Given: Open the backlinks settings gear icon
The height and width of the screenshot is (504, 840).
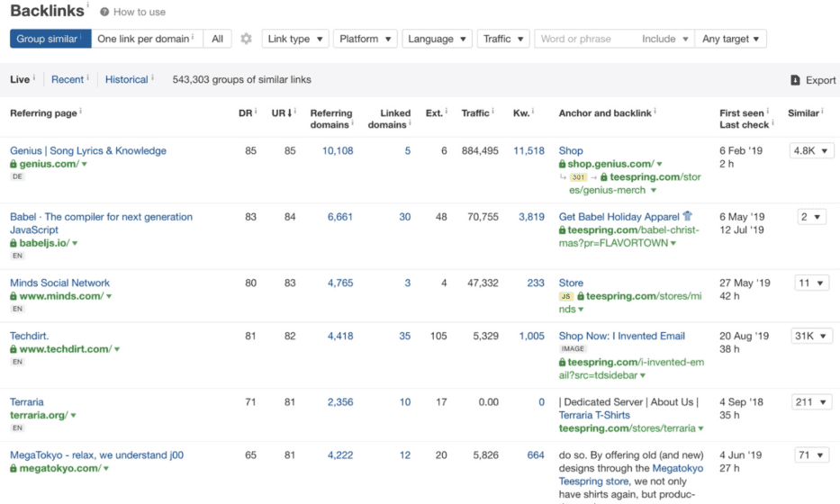Looking at the screenshot, I should pyautogui.click(x=246, y=39).
